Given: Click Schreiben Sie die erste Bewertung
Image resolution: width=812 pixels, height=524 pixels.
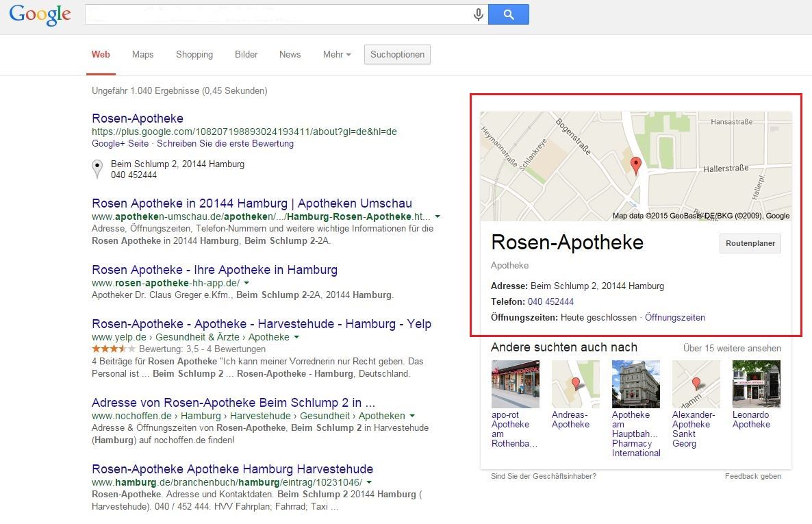Looking at the screenshot, I should pos(225,144).
